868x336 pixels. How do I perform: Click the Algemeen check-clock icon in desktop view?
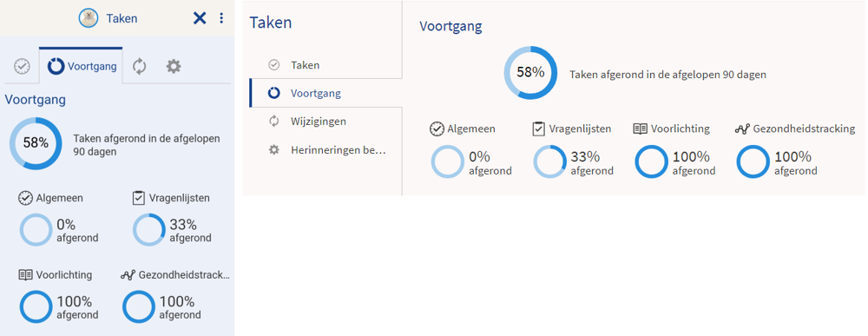coord(437,129)
